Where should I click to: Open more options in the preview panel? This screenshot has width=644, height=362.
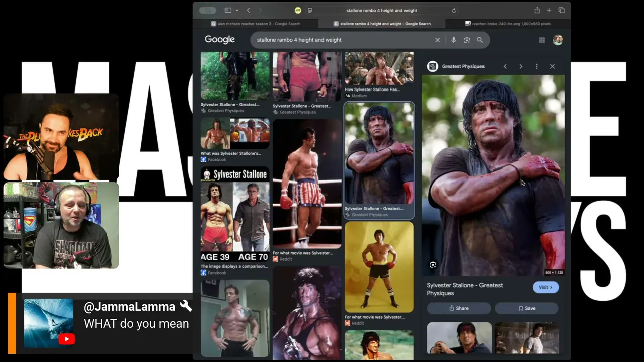[537, 66]
